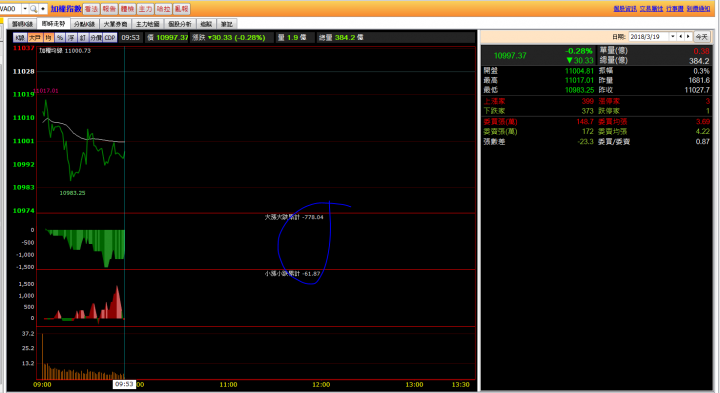
Task: Click the 昨量 value 1681.6
Action: pos(699,80)
